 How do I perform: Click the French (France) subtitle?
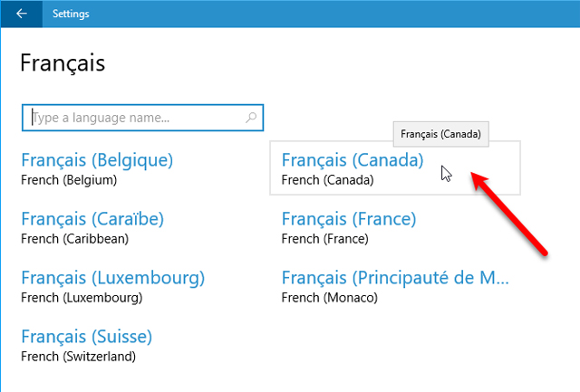(325, 239)
